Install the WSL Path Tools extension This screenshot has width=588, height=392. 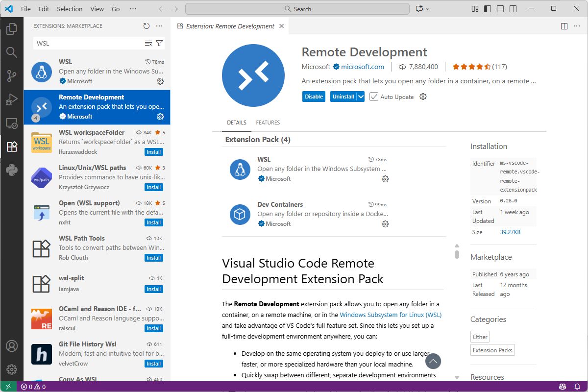click(153, 258)
